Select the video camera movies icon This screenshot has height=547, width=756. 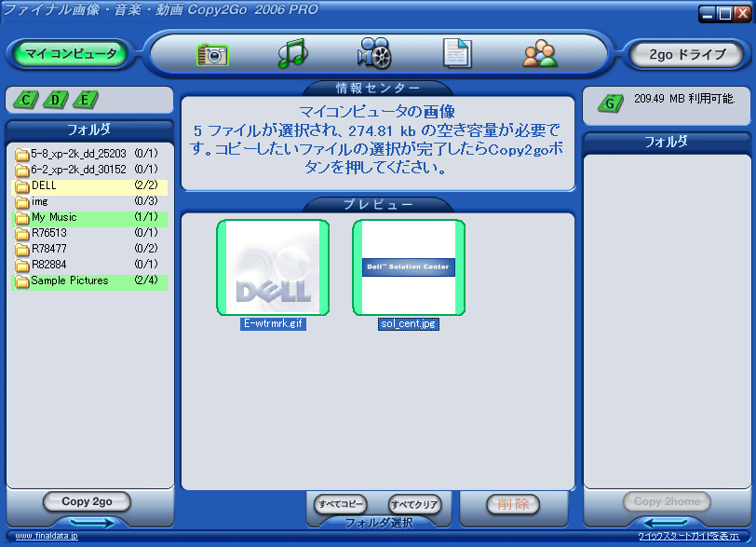tap(374, 53)
